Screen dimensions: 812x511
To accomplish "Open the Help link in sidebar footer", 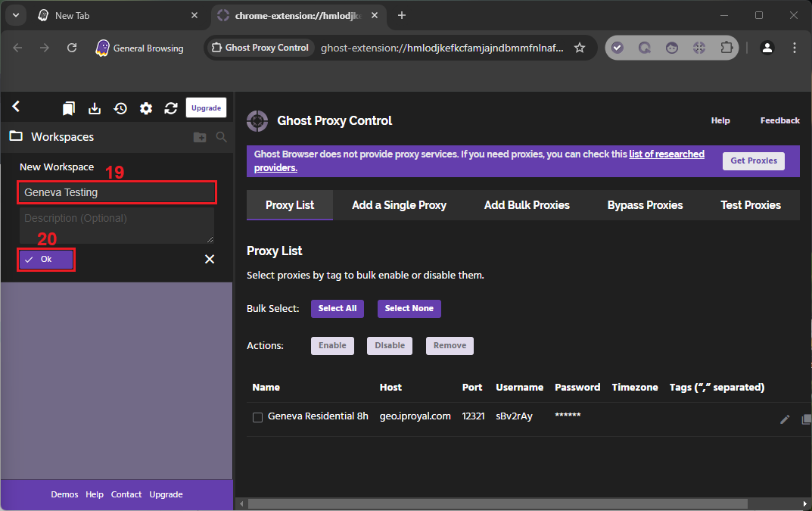I will tap(95, 494).
